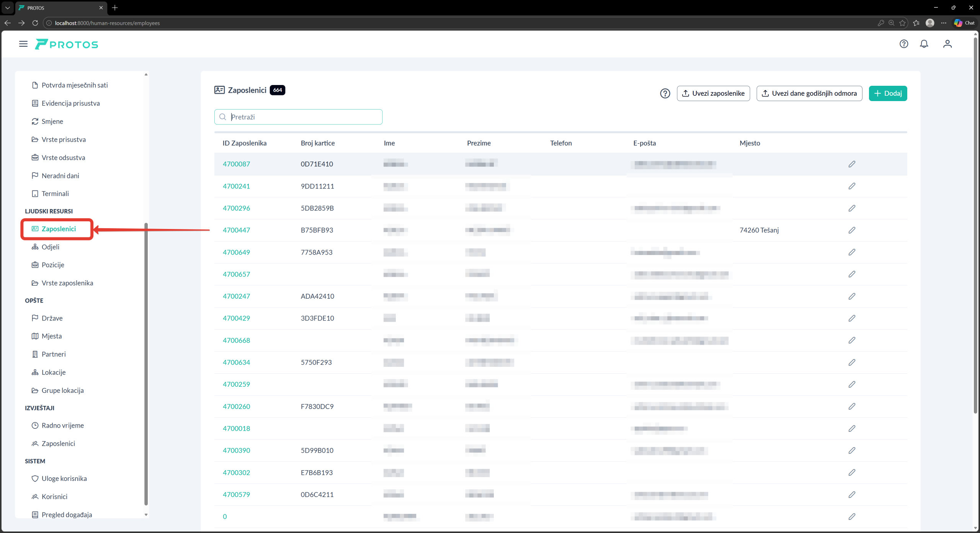This screenshot has width=980, height=533.
Task: Open the user profile icon
Action: [x=947, y=44]
